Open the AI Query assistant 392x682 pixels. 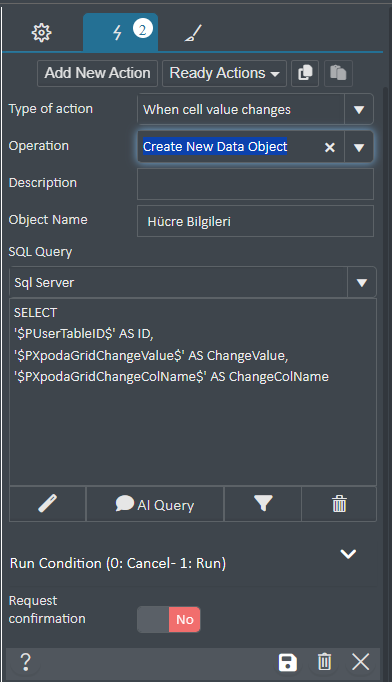[155, 504]
